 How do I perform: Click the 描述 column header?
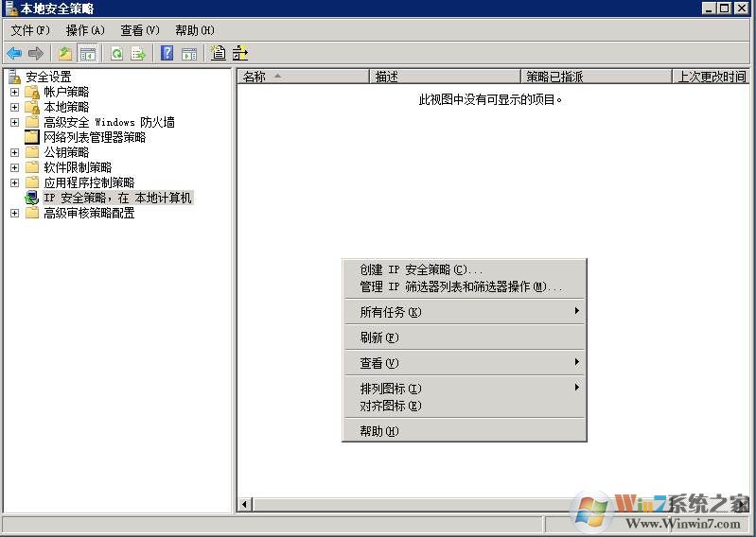[x=445, y=77]
